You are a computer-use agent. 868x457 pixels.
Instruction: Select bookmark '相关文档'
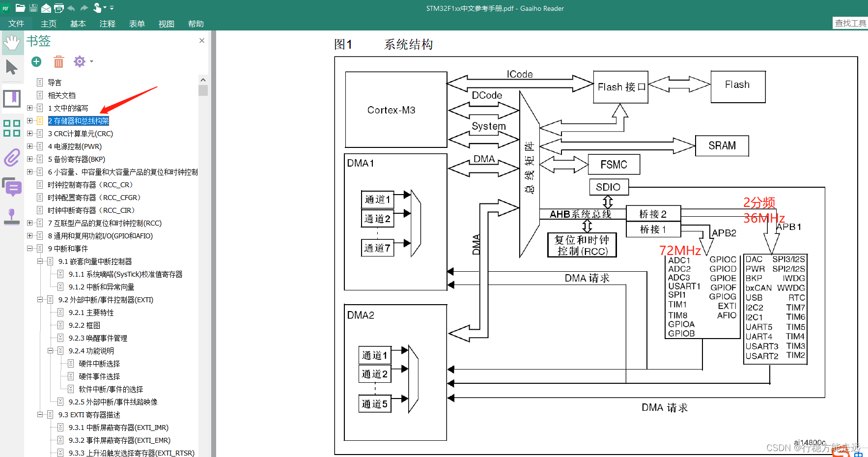coord(61,95)
